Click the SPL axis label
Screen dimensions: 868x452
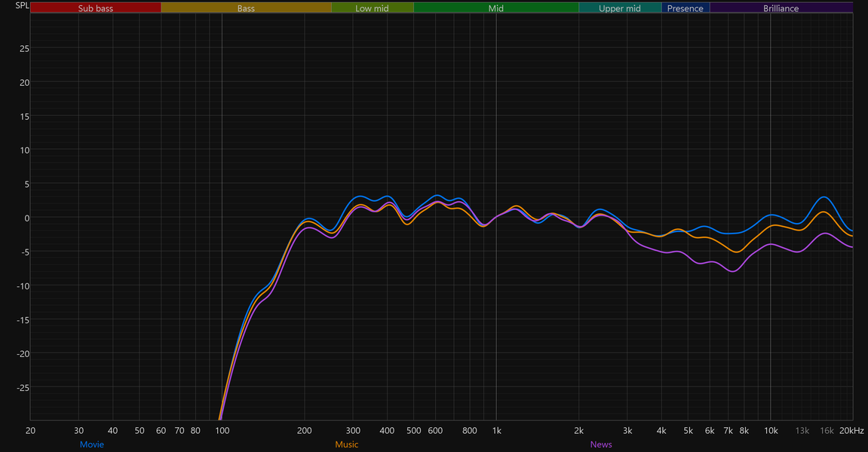(x=22, y=5)
